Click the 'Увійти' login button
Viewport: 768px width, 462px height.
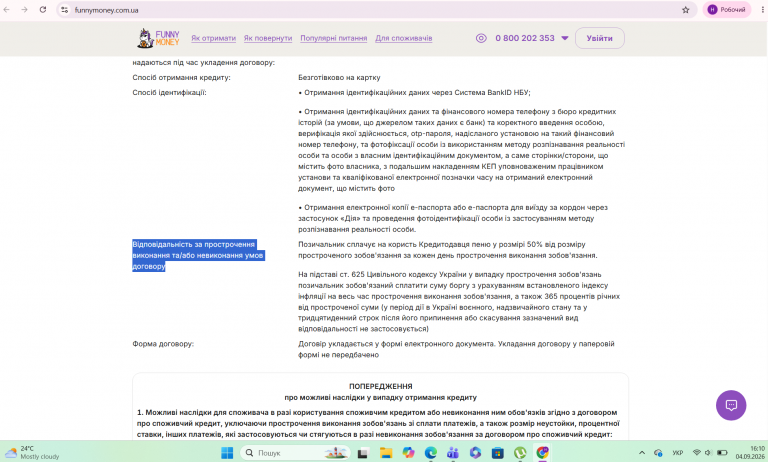[x=600, y=38]
